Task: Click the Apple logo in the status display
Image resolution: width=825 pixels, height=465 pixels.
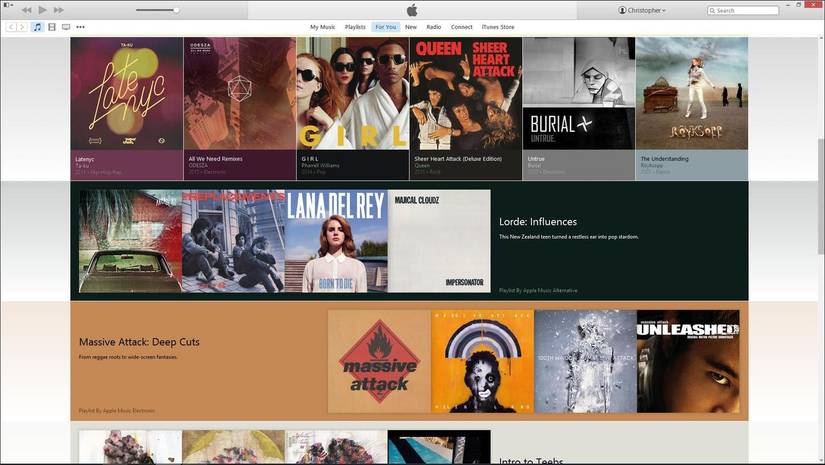Action: point(412,10)
